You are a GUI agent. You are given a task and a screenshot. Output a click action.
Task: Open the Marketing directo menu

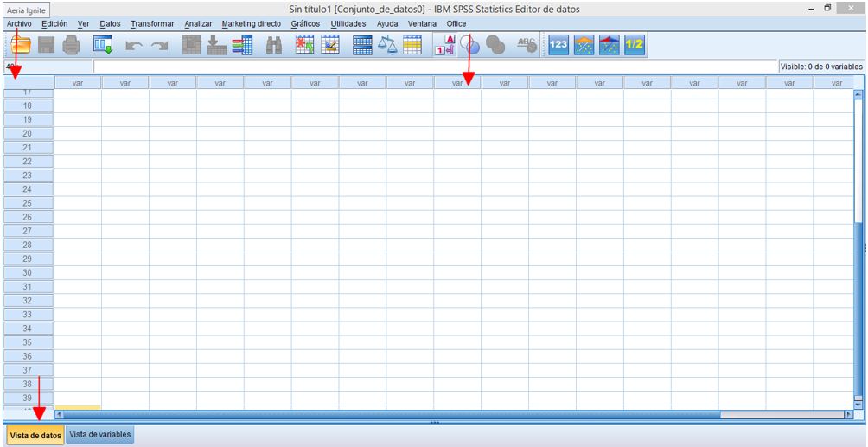click(252, 24)
